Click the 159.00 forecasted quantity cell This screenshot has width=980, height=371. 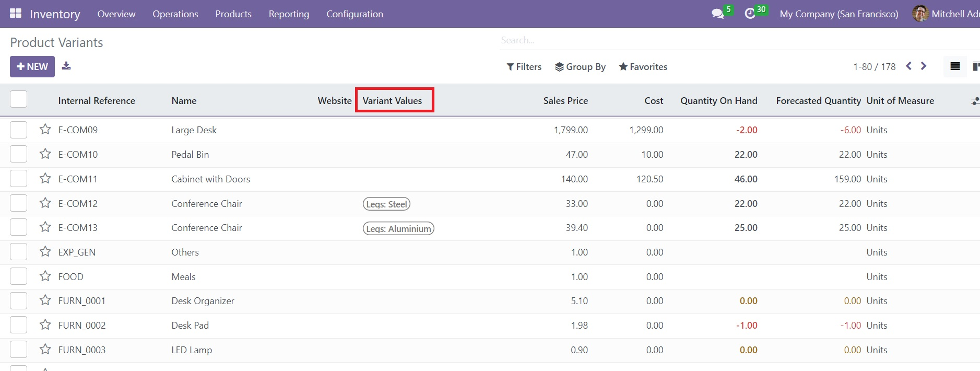(x=848, y=179)
